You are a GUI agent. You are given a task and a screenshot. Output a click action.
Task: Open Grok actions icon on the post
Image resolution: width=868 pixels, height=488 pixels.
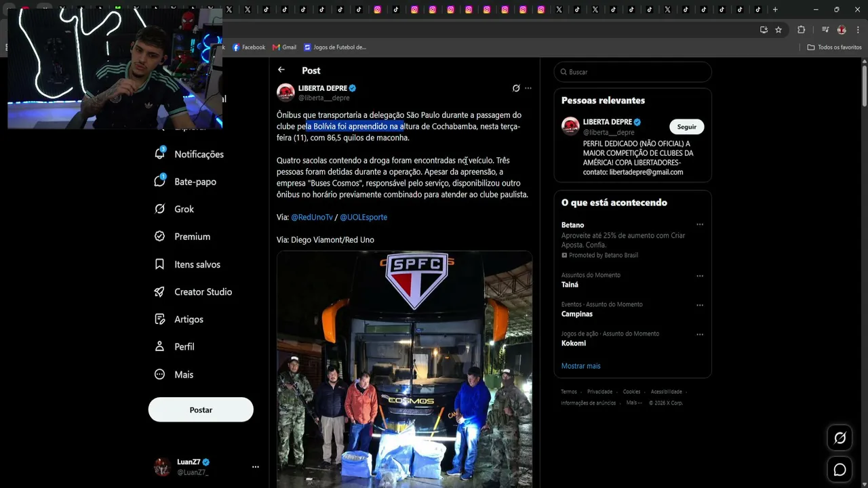click(516, 88)
